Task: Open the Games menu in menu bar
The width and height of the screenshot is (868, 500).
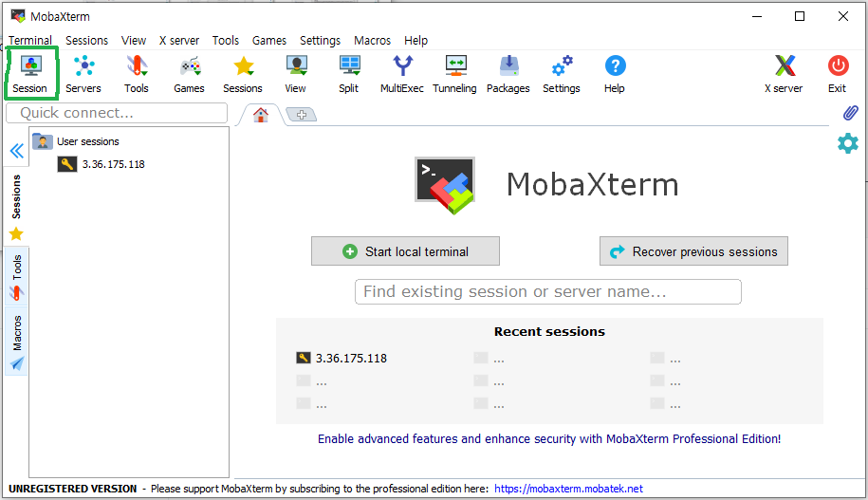Action: click(x=269, y=41)
